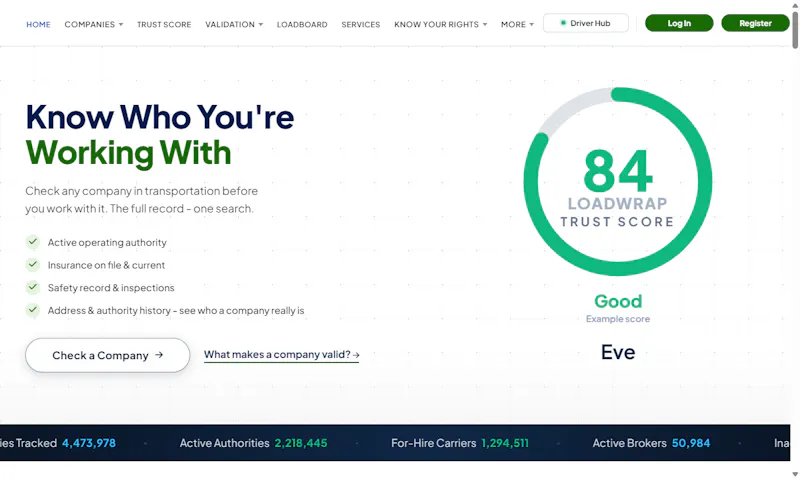Open the HOME nav item
This screenshot has width=800, height=479.
coord(38,24)
